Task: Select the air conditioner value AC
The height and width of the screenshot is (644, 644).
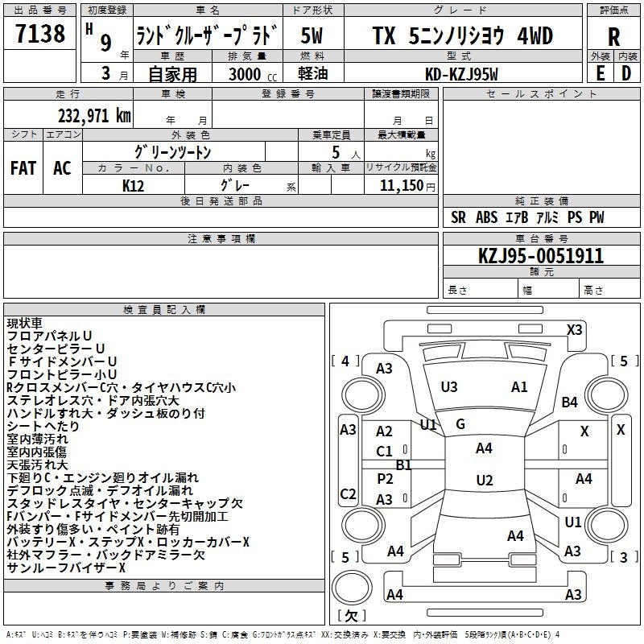Action: (x=62, y=168)
